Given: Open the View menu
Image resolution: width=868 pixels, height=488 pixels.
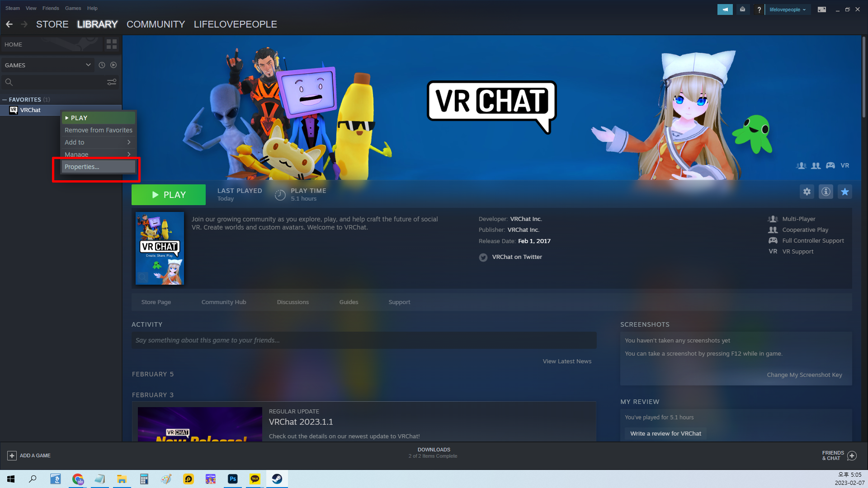Looking at the screenshot, I should point(31,8).
